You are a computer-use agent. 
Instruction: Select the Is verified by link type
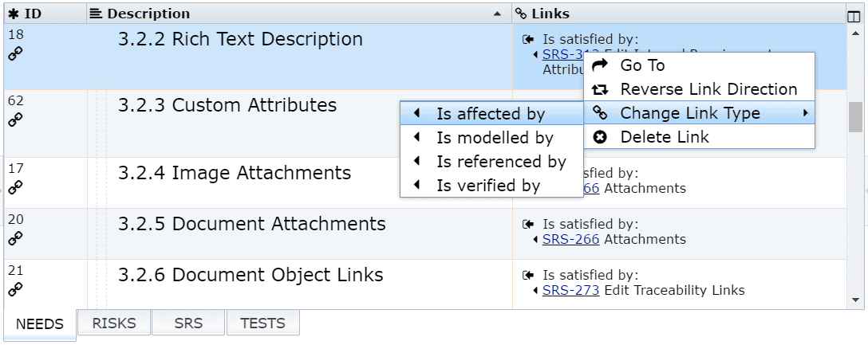click(491, 185)
